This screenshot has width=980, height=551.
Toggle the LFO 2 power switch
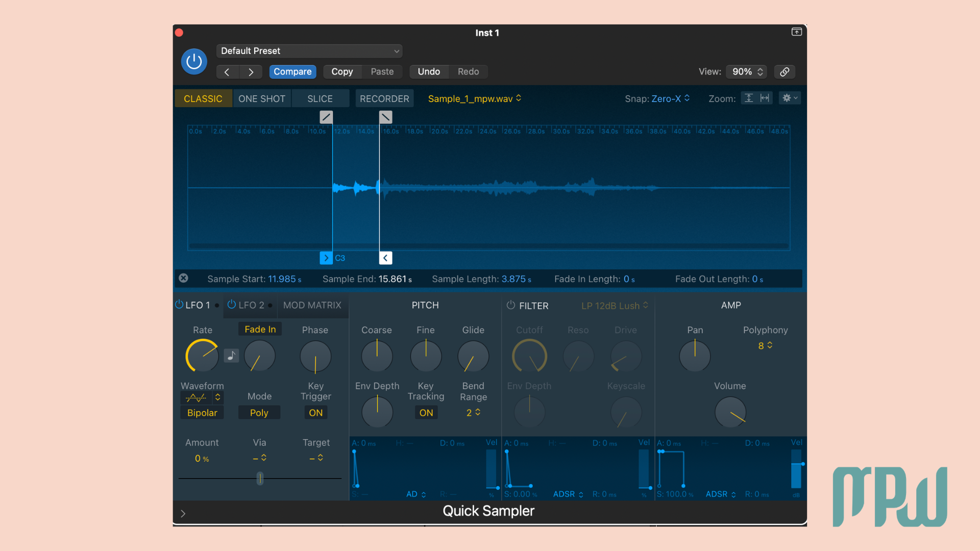232,305
